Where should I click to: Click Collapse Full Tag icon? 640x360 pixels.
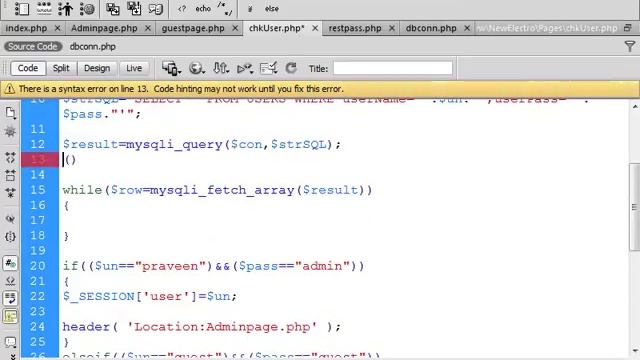(x=10, y=158)
